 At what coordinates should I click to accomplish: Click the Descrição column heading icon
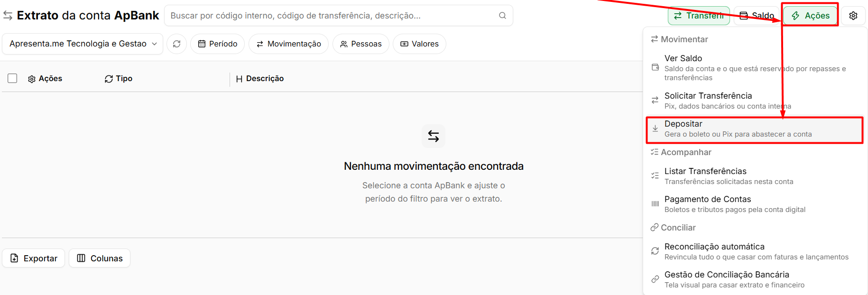coord(239,79)
